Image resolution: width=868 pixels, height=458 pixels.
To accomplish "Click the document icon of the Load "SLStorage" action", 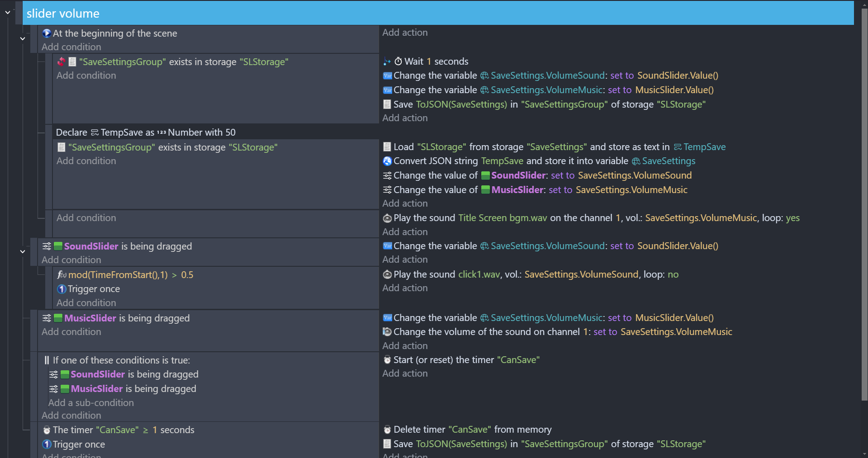I will [x=387, y=147].
